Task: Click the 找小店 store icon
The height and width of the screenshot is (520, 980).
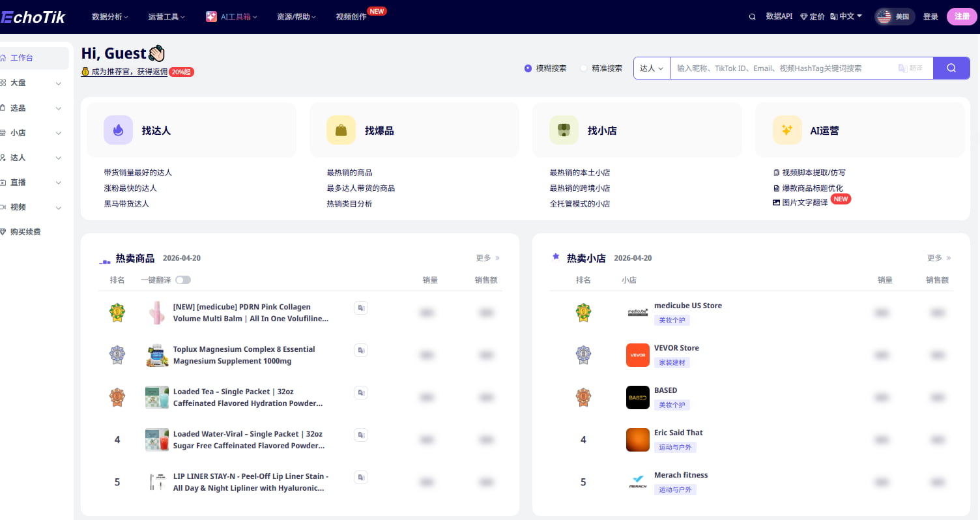Action: pyautogui.click(x=564, y=130)
